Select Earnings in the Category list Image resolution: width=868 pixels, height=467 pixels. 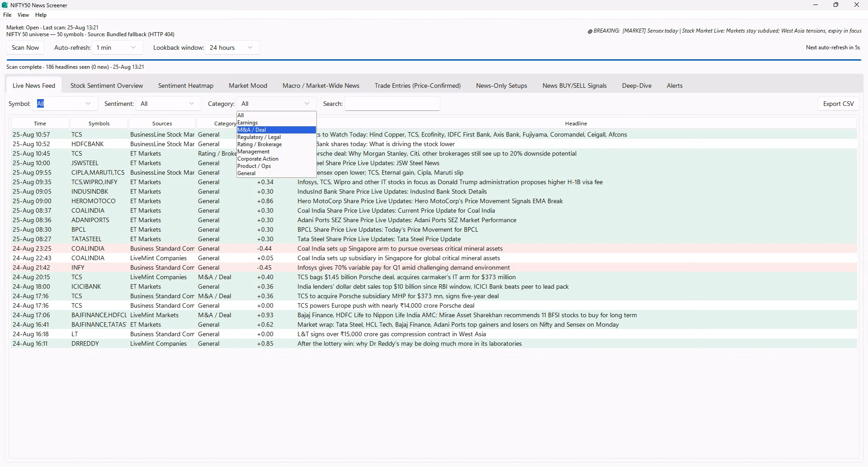click(276, 123)
